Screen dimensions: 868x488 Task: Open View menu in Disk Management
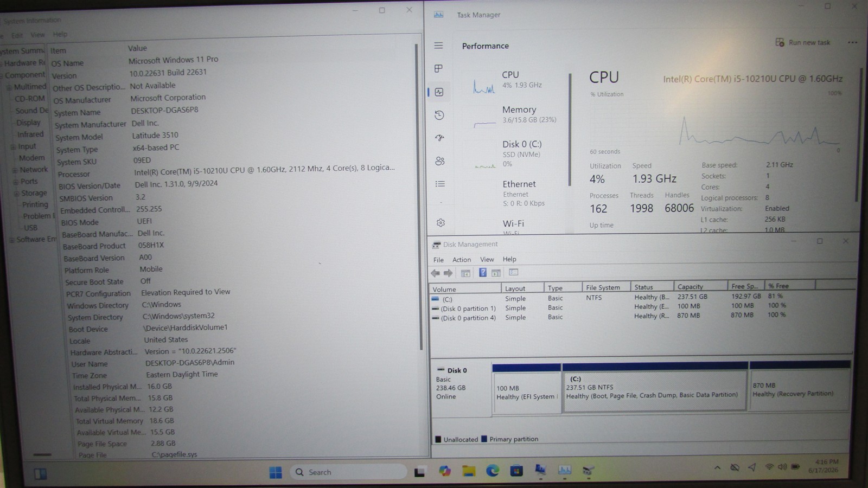(x=487, y=259)
